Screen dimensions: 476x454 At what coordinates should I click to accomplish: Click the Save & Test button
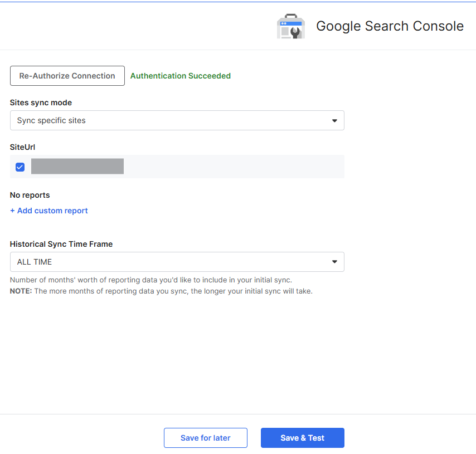coord(302,438)
